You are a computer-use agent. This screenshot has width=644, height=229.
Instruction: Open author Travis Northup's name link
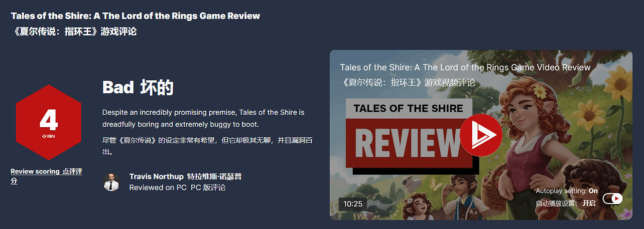click(156, 177)
